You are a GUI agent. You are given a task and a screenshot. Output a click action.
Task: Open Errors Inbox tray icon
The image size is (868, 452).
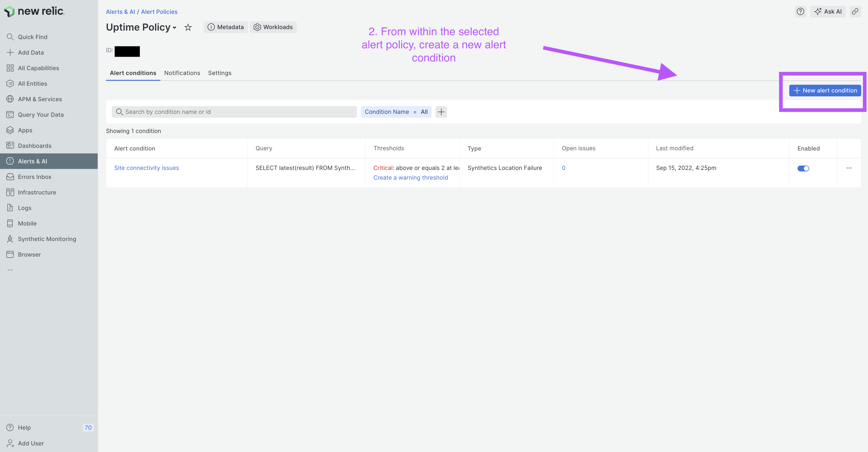[x=10, y=177]
